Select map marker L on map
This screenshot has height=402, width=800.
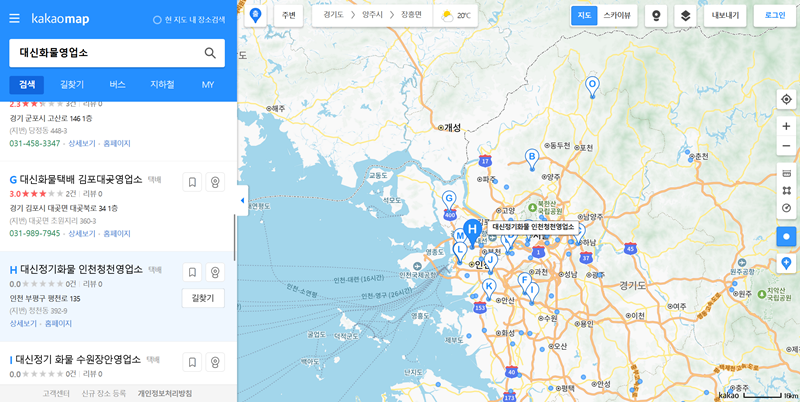[x=460, y=252]
